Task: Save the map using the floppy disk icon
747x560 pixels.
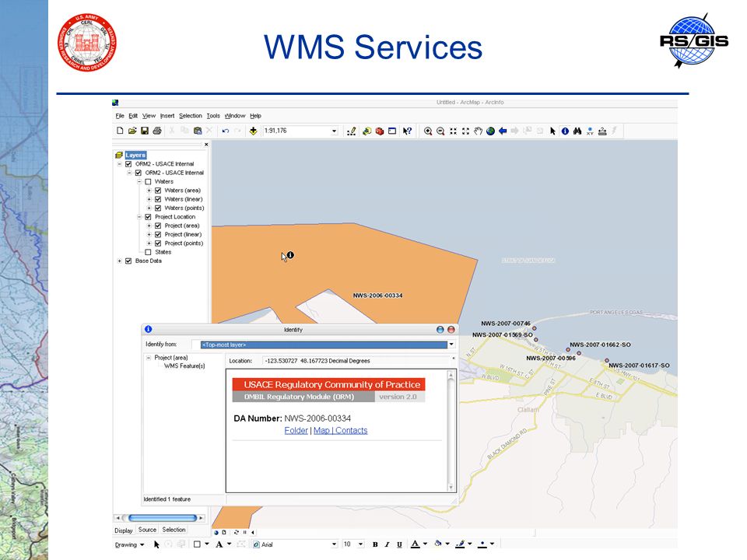Action: pos(145,131)
